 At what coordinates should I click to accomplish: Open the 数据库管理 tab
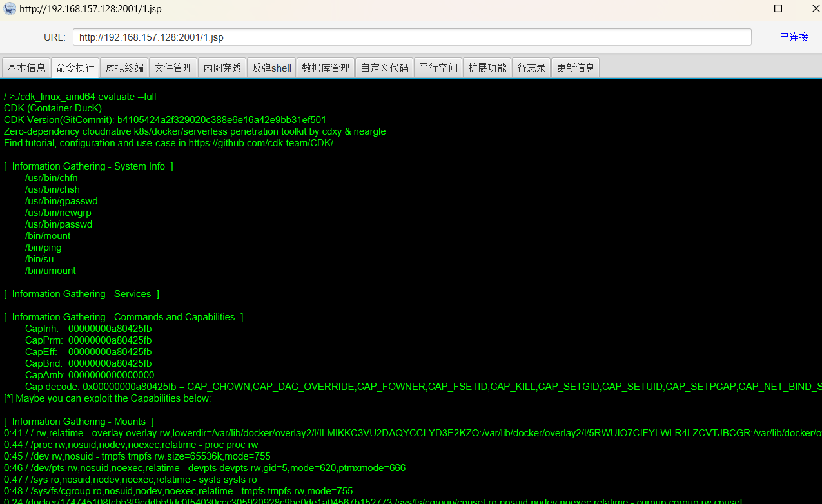point(326,68)
